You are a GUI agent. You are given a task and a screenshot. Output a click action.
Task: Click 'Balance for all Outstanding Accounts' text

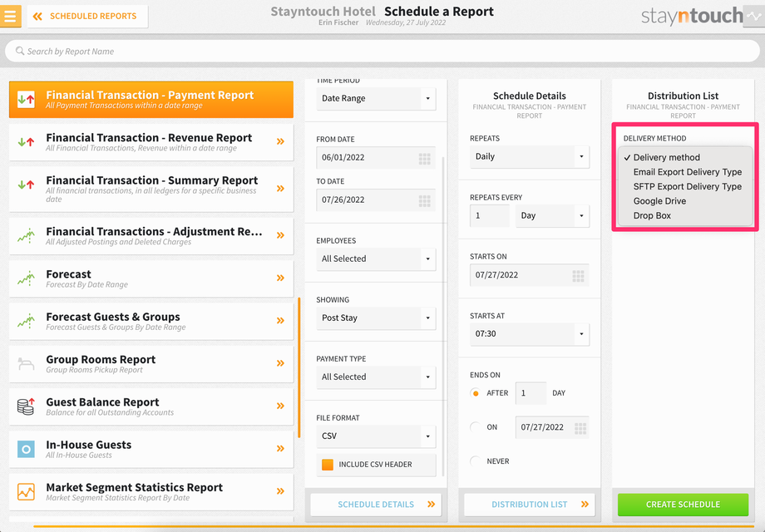point(110,412)
